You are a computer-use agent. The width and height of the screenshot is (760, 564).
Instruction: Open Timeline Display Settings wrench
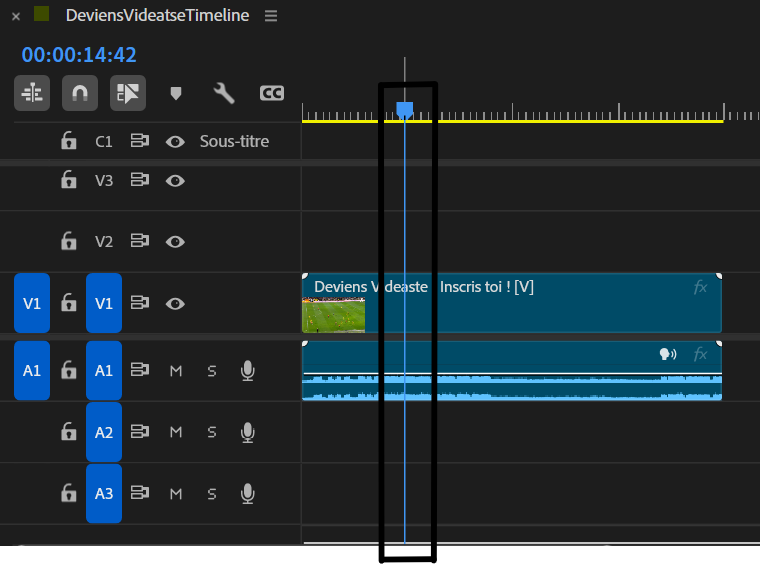(x=224, y=93)
